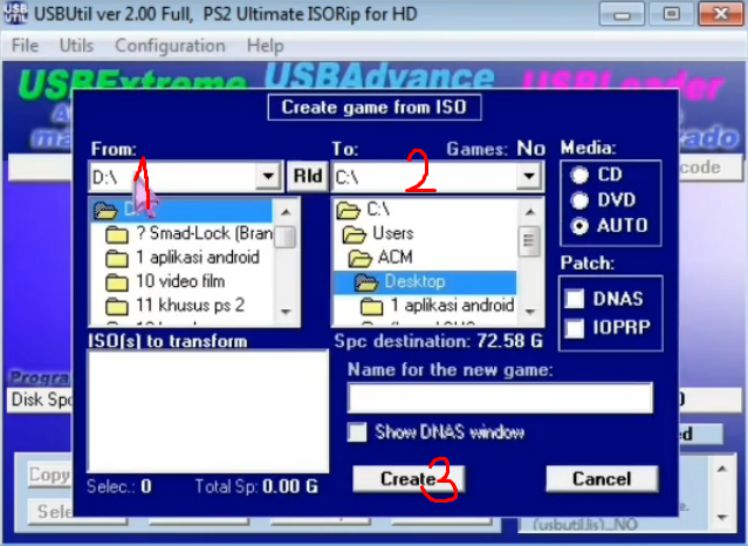This screenshot has width=748, height=546.
Task: Select the Smad-Lock folder in From list
Action: (188, 234)
